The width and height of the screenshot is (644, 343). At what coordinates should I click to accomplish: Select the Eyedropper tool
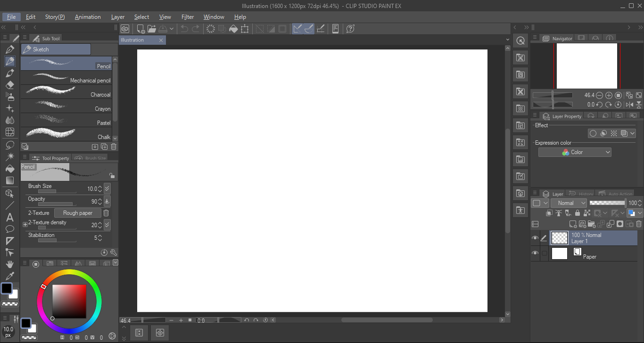click(10, 276)
